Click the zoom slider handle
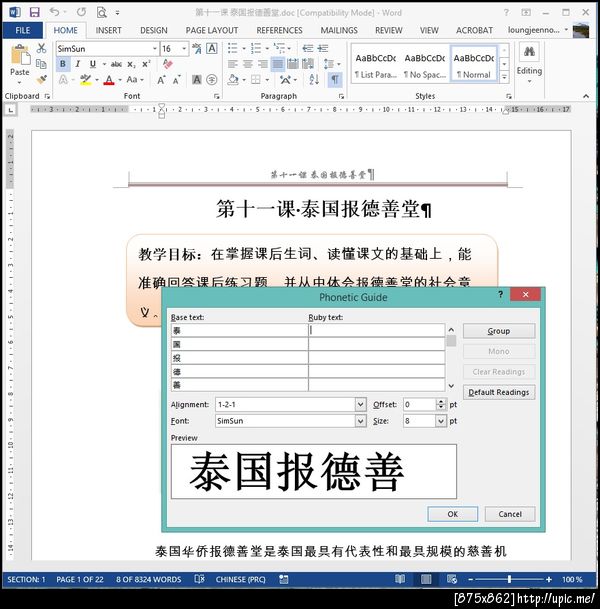This screenshot has height=609, width=600. coord(509,579)
